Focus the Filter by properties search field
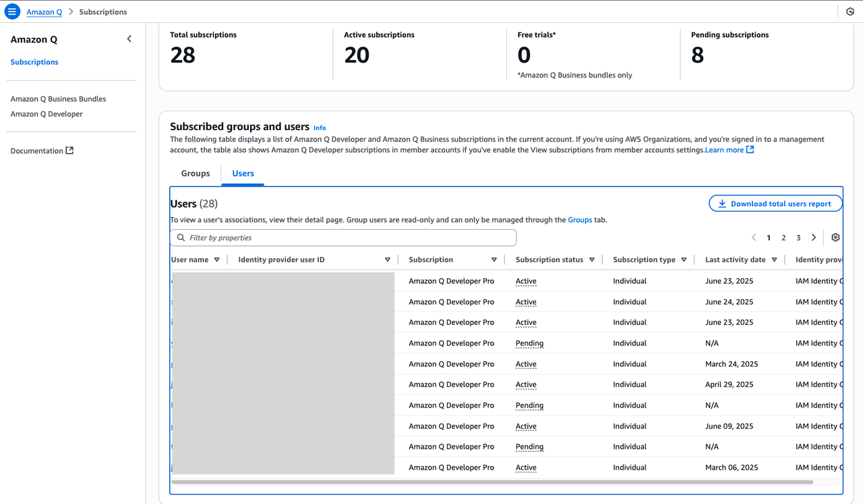This screenshot has width=863, height=504. (343, 238)
